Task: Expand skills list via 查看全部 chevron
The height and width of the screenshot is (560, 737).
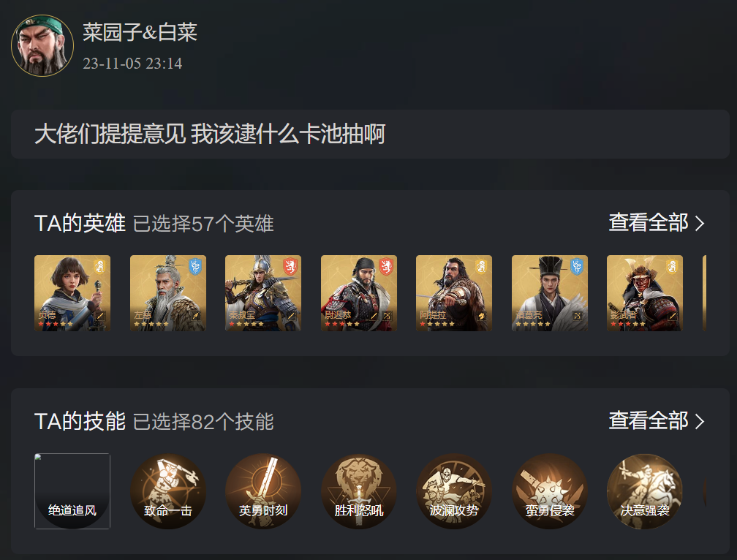Action: click(x=656, y=421)
